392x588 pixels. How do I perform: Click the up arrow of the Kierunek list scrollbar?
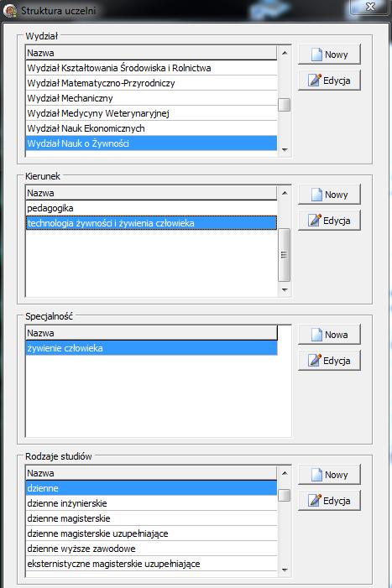coord(285,193)
